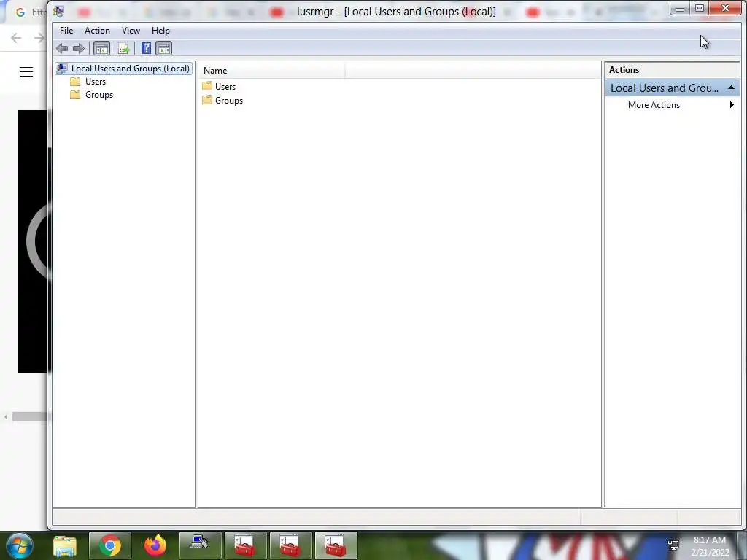Screen dimensions: 747x560
Task: Click the browser horizontal scrollbar left arrow
Action: [6, 417]
